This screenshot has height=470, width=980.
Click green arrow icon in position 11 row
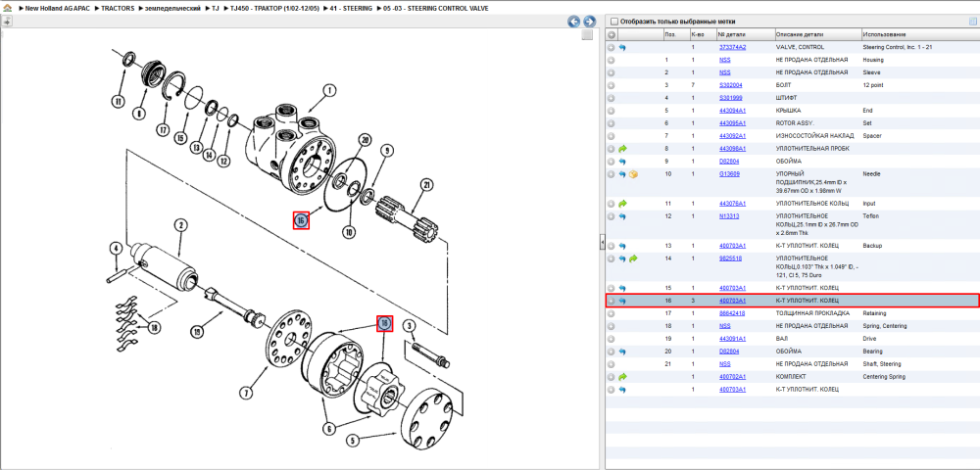tap(622, 204)
